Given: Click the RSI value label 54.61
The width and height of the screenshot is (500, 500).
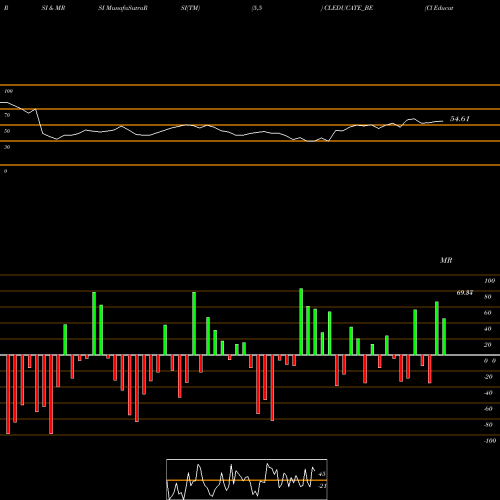Looking at the screenshot, I should click(x=460, y=119).
